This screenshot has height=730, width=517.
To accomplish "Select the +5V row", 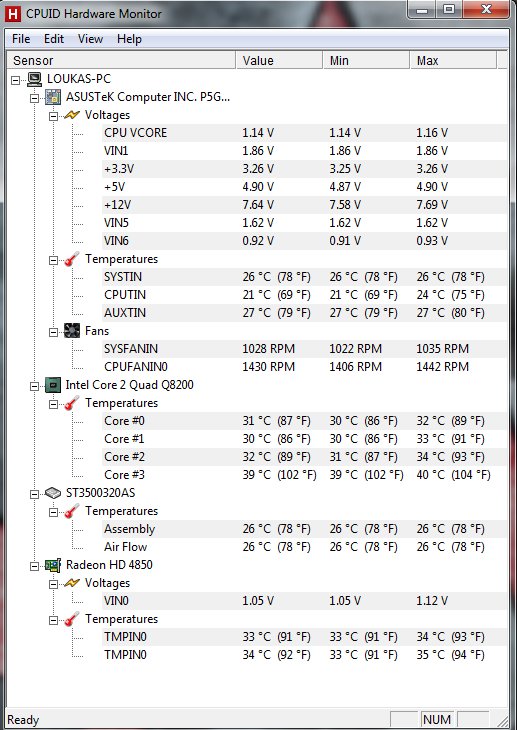I will [304, 187].
